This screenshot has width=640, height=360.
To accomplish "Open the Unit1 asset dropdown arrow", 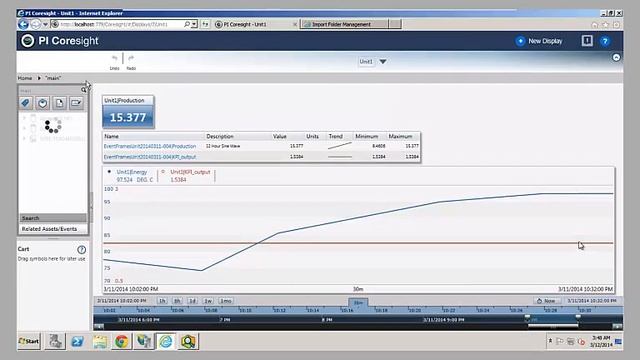I will [383, 62].
